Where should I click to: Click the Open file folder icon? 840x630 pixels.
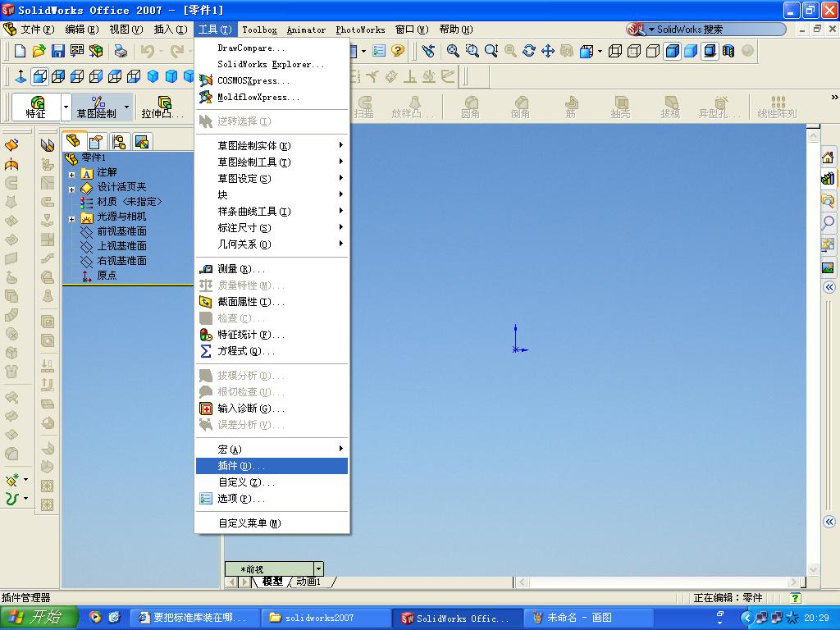pos(39,51)
